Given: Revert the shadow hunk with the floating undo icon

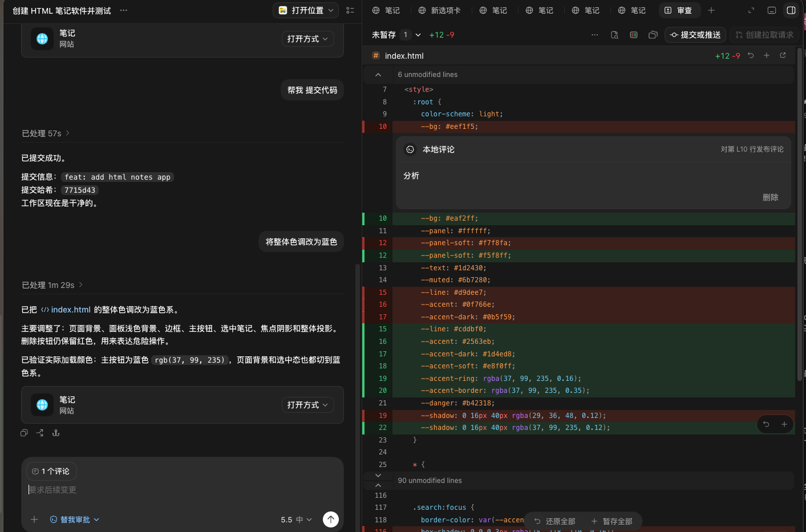Looking at the screenshot, I should click(766, 424).
